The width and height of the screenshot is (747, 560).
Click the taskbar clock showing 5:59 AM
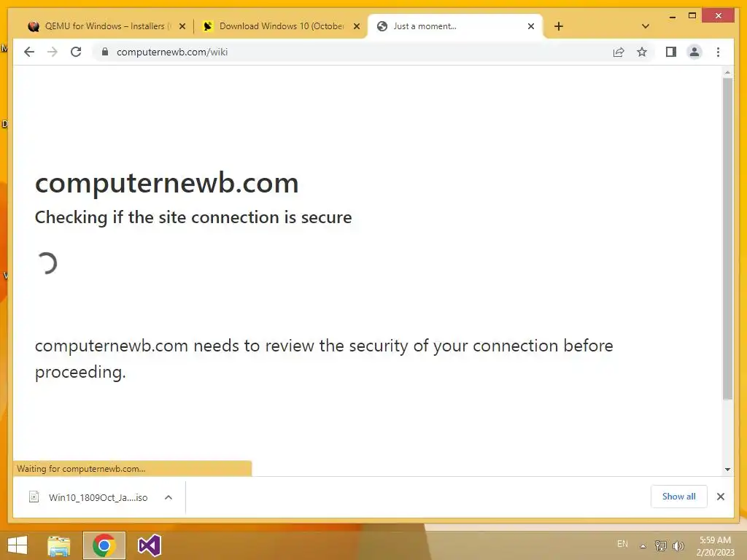[x=715, y=546]
